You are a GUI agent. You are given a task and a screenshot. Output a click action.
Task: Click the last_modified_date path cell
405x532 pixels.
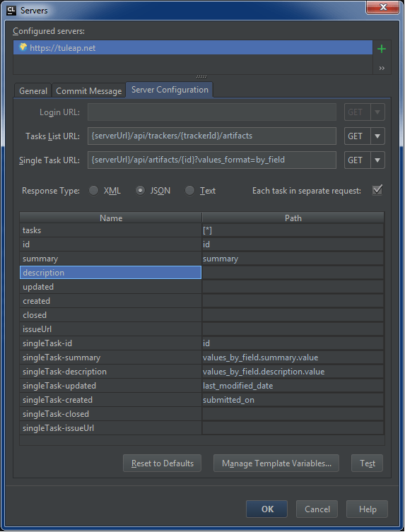pos(293,386)
